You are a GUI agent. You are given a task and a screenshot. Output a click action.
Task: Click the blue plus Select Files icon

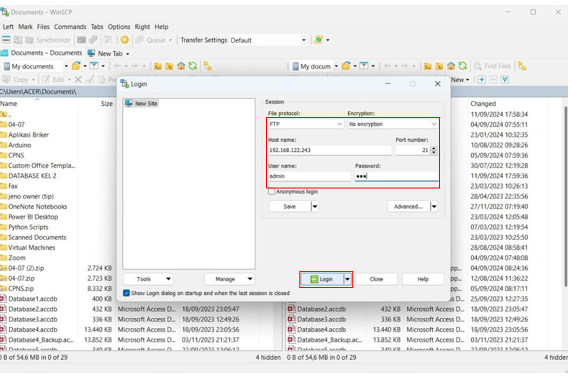coord(482,79)
